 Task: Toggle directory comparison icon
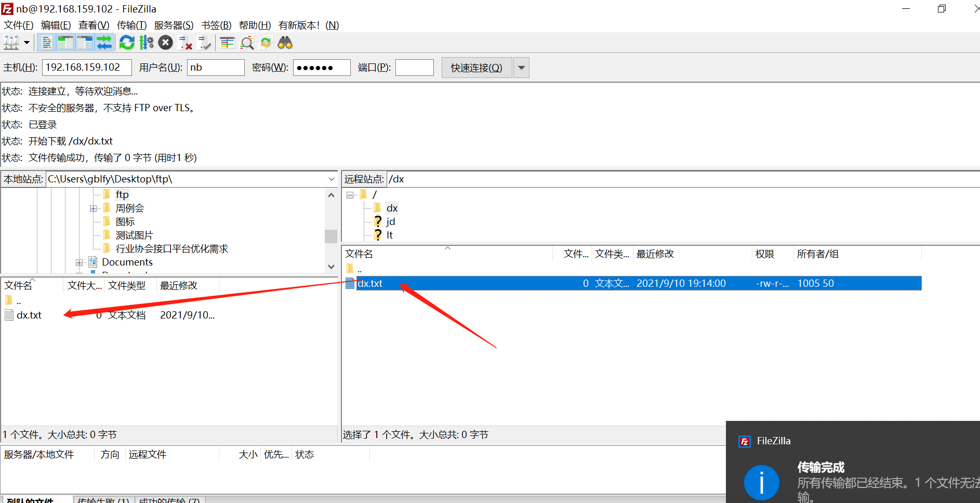tap(247, 43)
